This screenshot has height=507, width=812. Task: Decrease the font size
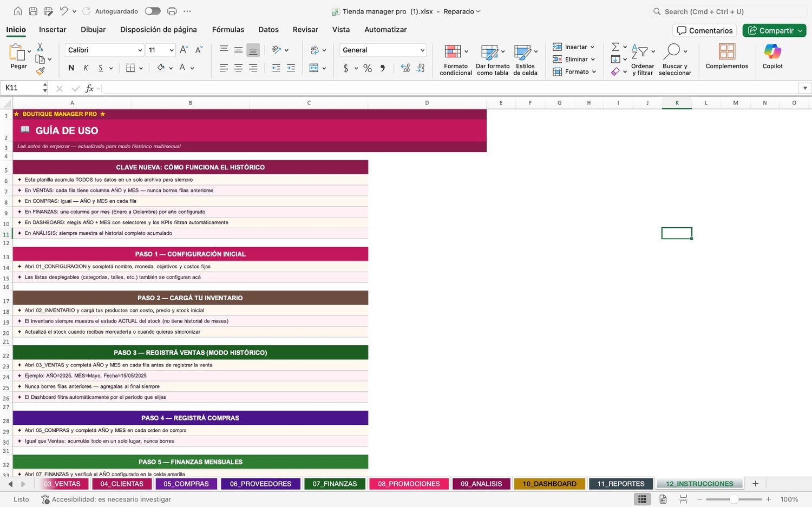tap(199, 50)
